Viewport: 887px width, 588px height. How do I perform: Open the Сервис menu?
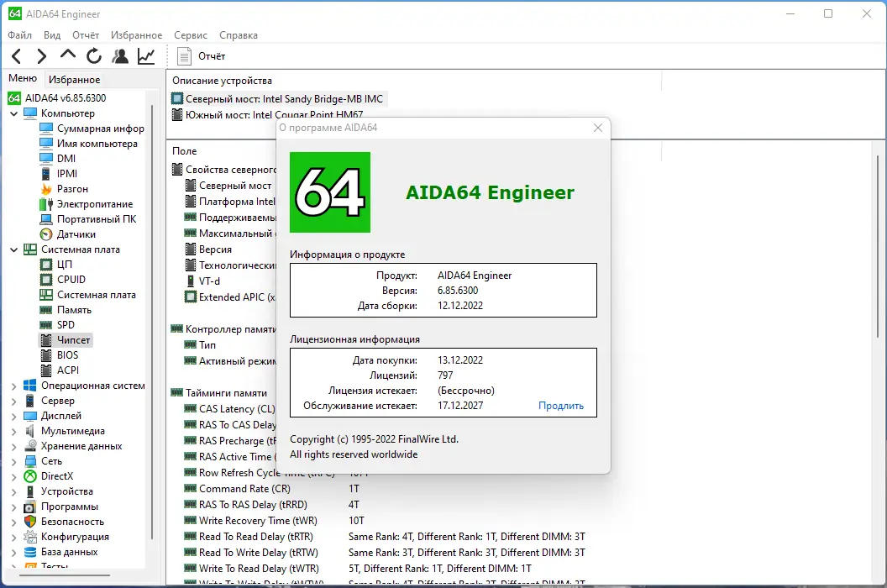(190, 35)
